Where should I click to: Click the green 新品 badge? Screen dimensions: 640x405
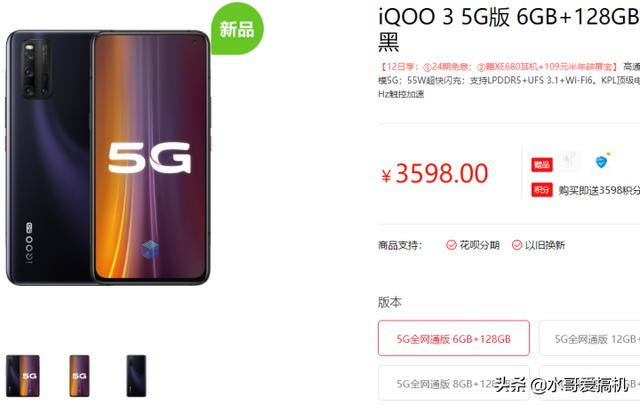[x=237, y=29]
